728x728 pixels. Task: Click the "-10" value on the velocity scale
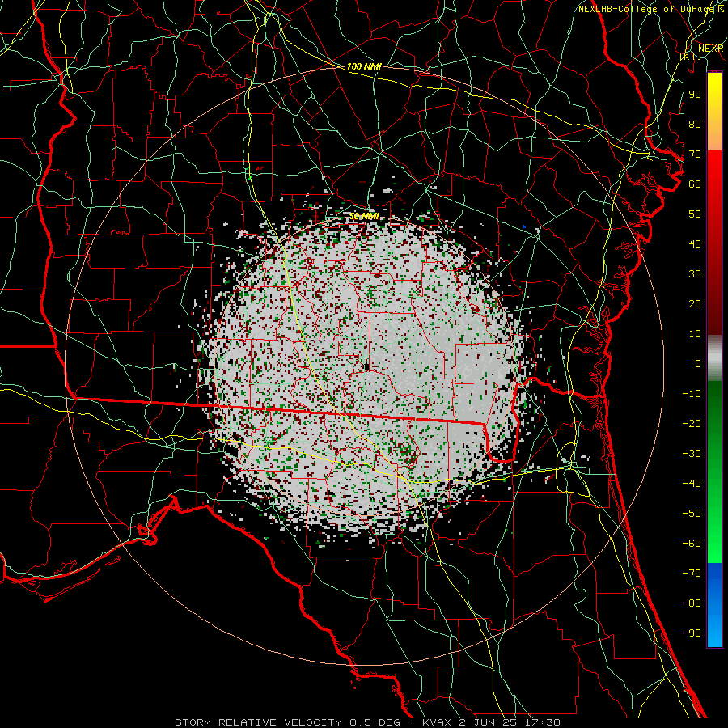coord(692,394)
